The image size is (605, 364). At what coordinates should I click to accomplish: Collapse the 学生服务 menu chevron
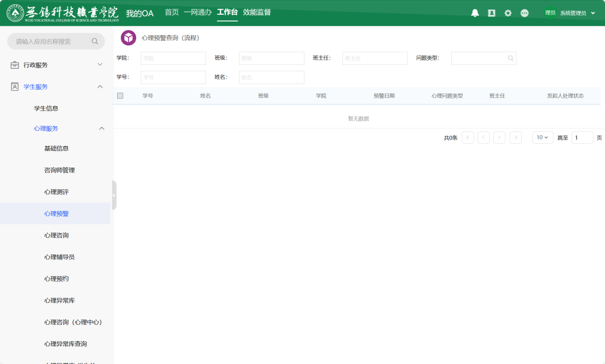[100, 86]
